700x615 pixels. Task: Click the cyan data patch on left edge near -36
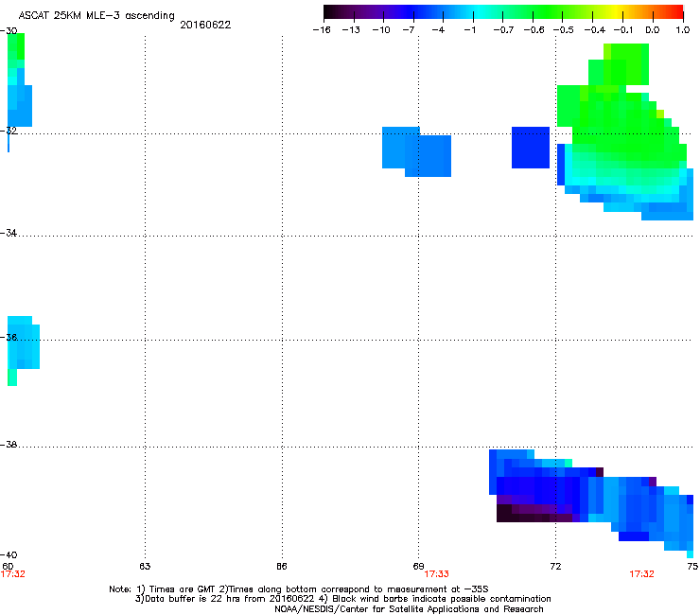pyautogui.click(x=24, y=343)
